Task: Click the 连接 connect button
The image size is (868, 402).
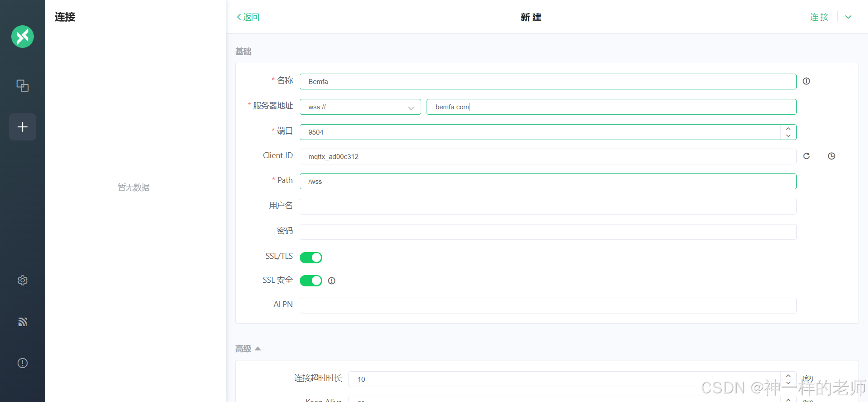Action: [819, 17]
